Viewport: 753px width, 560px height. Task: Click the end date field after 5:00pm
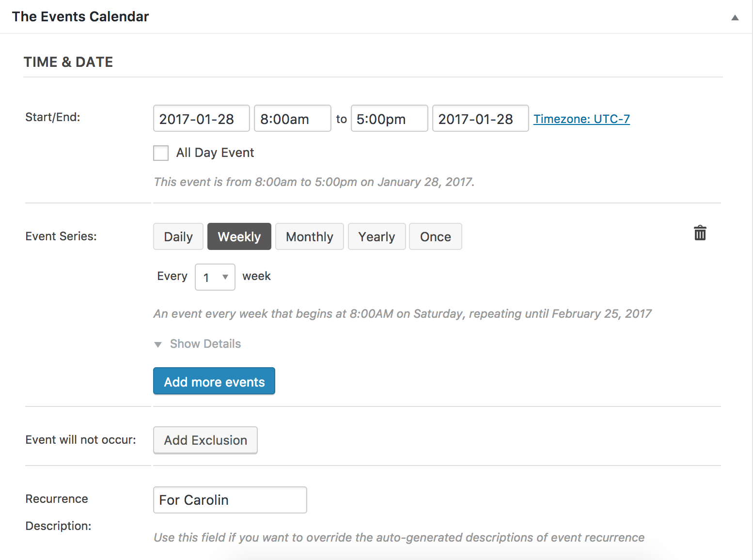(x=480, y=119)
